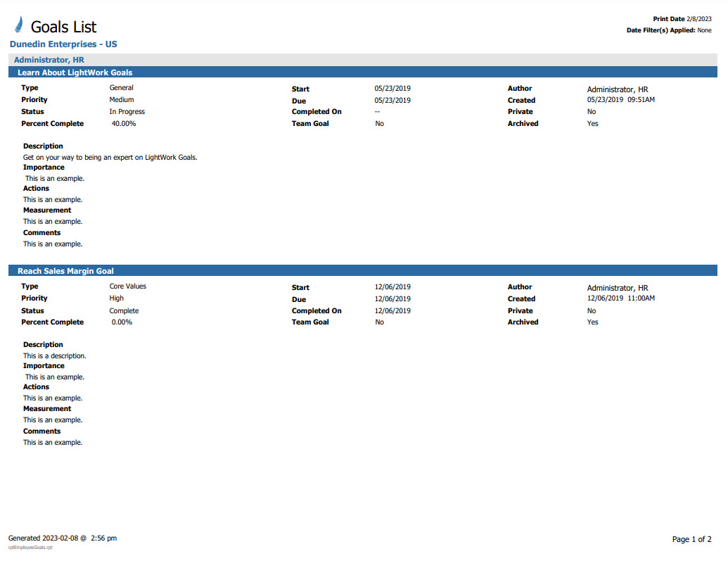The image size is (728, 561).
Task: Click the created timestamp 05/23/2019 09:51AM
Action: (x=620, y=100)
